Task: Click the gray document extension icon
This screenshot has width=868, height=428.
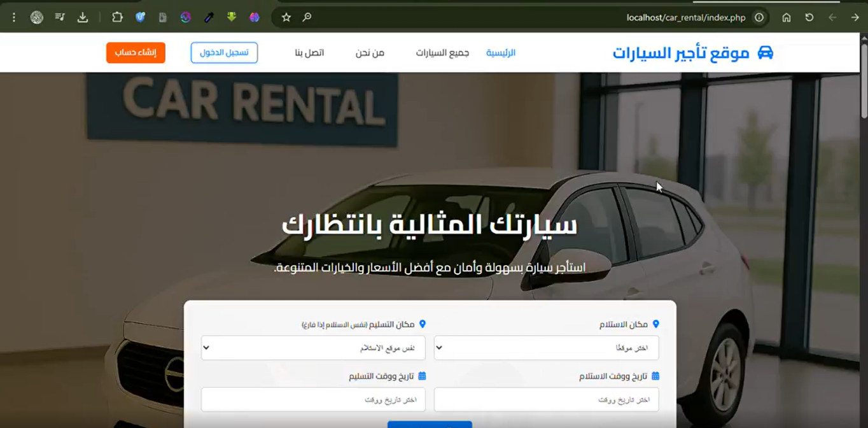Action: point(163,18)
